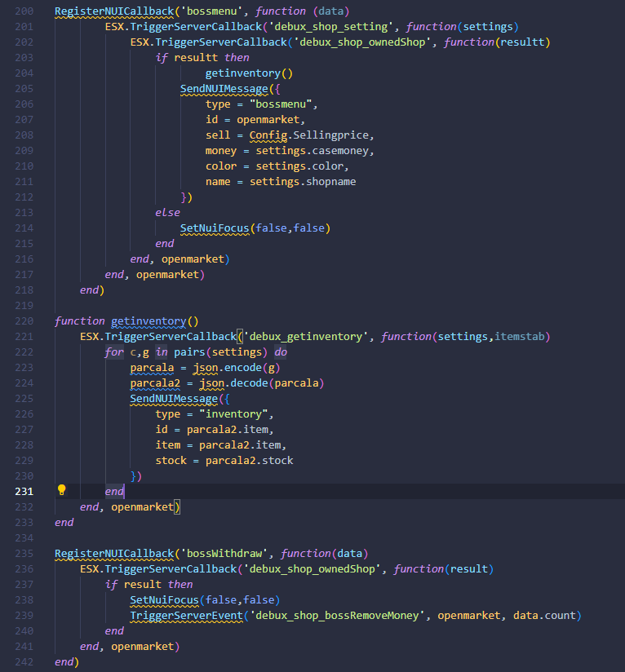
Task: Select line number 220 in the gutter
Action: (24, 321)
